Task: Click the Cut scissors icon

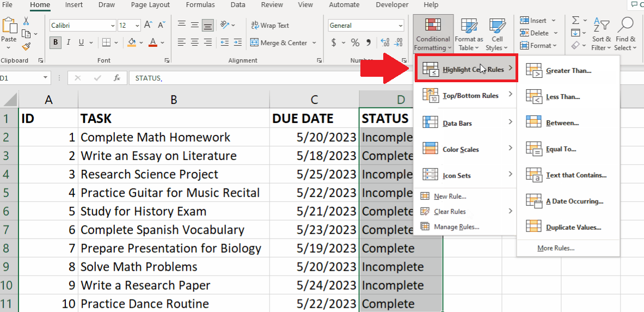Action: [x=26, y=21]
